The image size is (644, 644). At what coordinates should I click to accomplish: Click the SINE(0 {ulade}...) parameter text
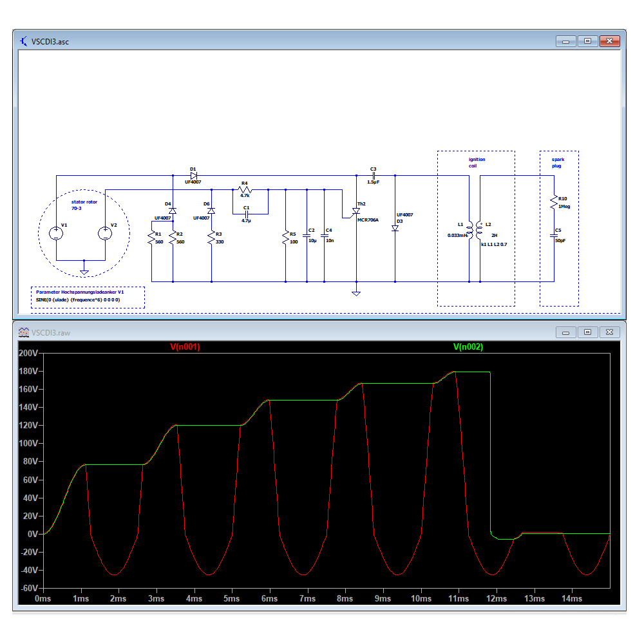pos(78,300)
